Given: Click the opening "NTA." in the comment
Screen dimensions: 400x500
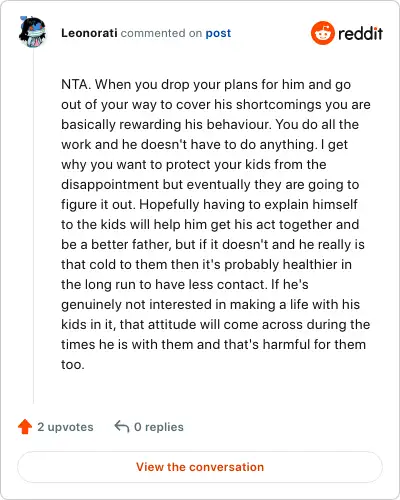Looking at the screenshot, I should coord(76,84).
